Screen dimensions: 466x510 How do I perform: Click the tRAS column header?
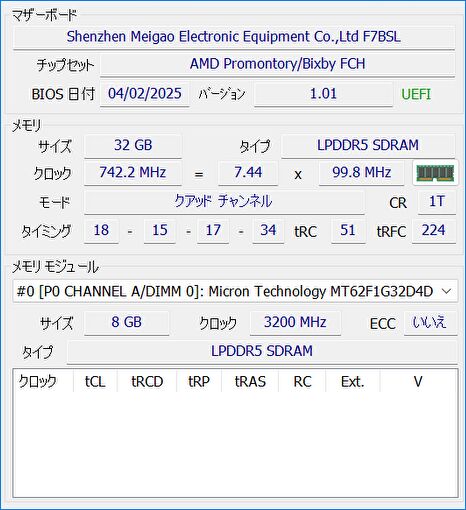[250, 381]
